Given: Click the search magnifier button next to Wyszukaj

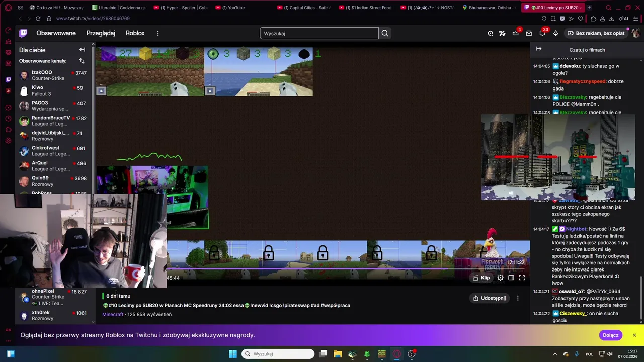Looking at the screenshot, I should (385, 33).
